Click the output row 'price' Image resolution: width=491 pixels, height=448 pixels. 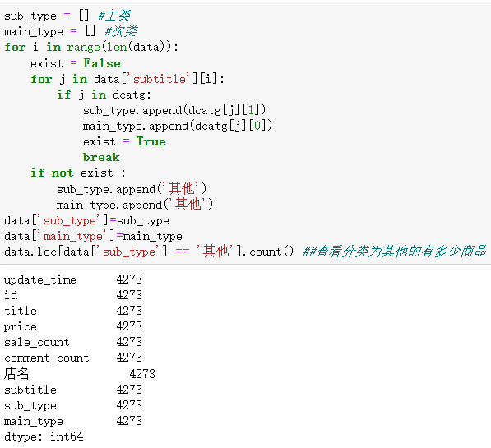(73, 326)
